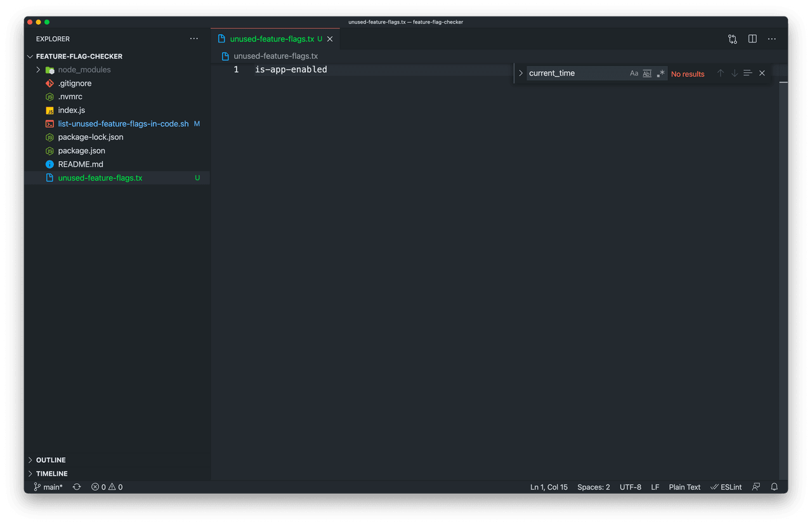Click the ESLint status item
This screenshot has width=812, height=525.
pyautogui.click(x=726, y=487)
